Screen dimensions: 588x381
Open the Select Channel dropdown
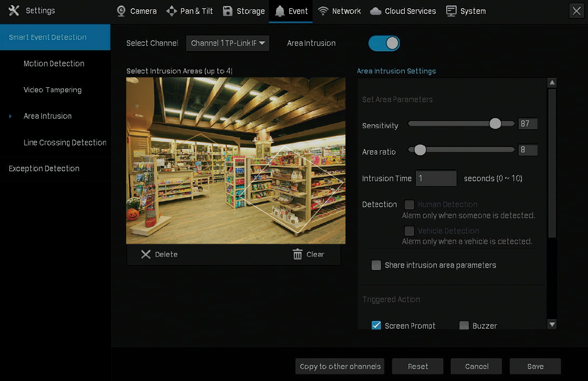(227, 43)
